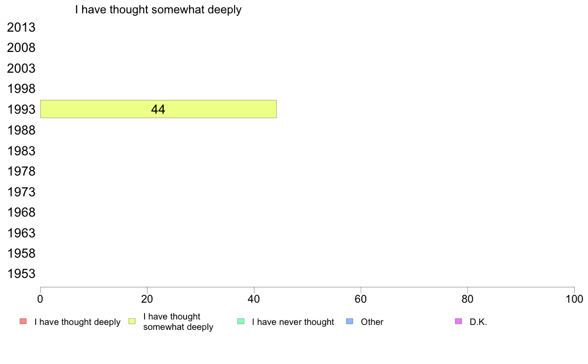Click the 'D.K.' legend text
This screenshot has height=364, width=588.
tap(478, 322)
